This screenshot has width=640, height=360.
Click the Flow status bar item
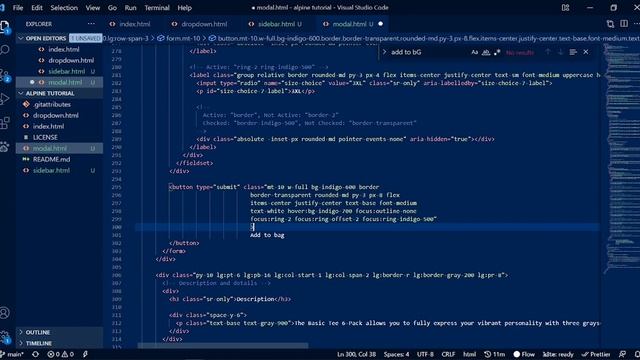pyautogui.click(x=524, y=354)
